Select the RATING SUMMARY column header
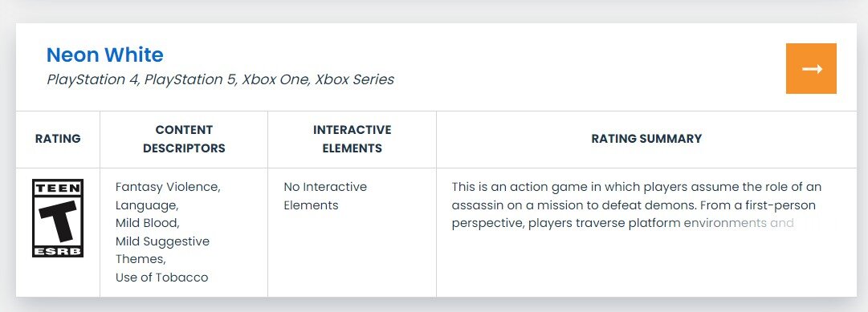868x312 pixels. coord(646,139)
